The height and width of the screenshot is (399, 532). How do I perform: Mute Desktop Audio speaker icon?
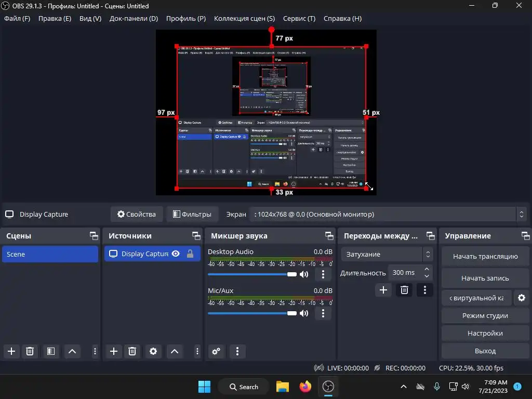[304, 274]
